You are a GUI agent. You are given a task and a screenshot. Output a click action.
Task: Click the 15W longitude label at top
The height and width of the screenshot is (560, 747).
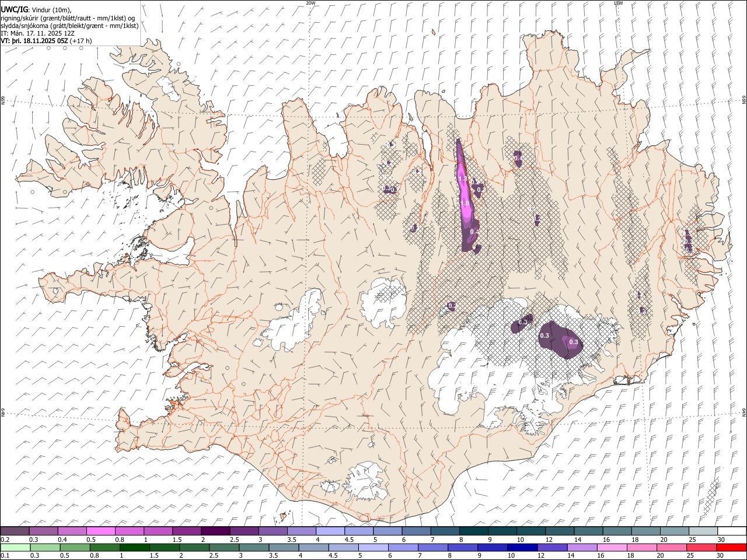[x=618, y=3]
